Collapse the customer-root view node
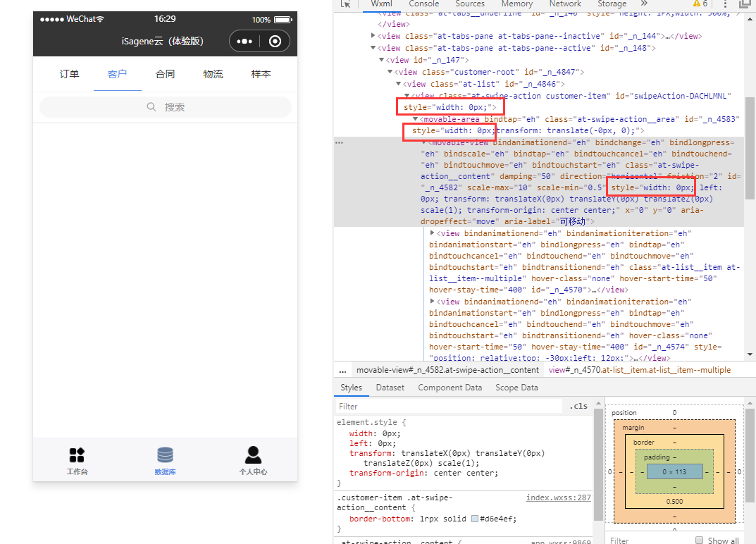The width and height of the screenshot is (756, 544). coord(390,71)
